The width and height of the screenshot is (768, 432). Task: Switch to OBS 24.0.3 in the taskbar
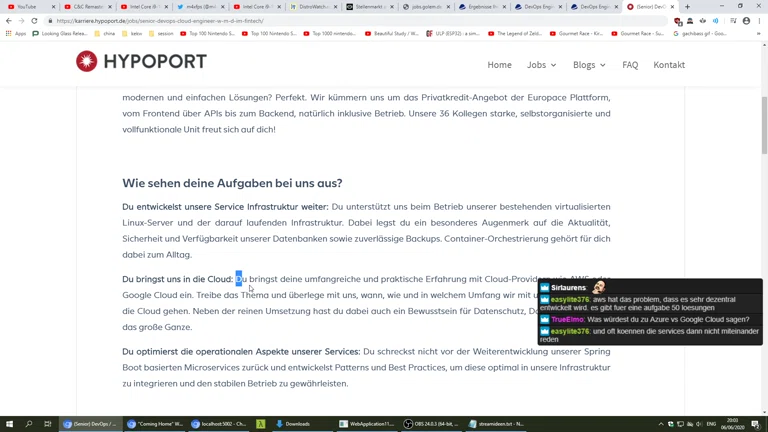[x=430, y=424]
